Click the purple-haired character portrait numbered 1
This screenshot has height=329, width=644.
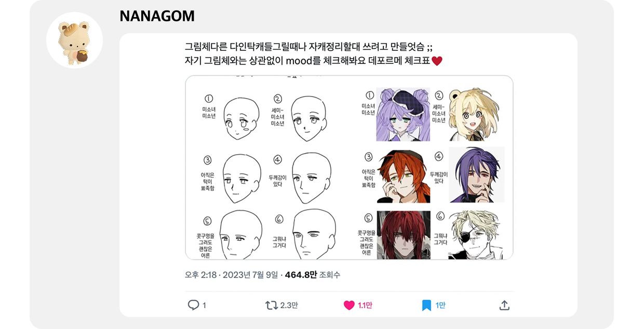(x=403, y=114)
